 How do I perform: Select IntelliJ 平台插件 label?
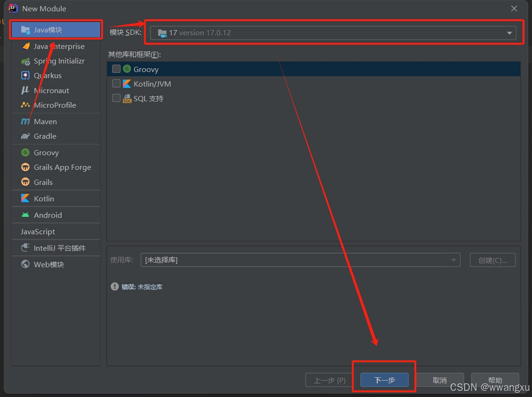tap(60, 248)
